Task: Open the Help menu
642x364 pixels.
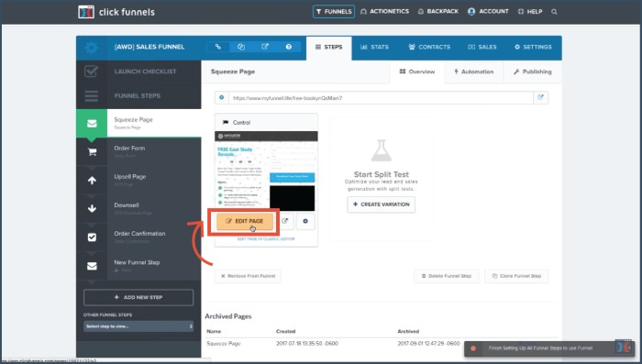Action: 530,12
